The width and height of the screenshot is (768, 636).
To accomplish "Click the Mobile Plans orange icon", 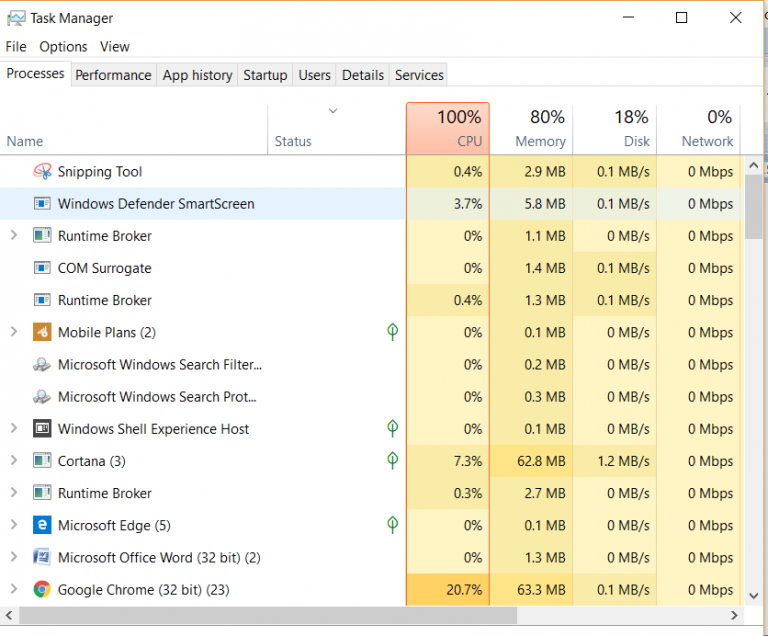I will pyautogui.click(x=42, y=332).
